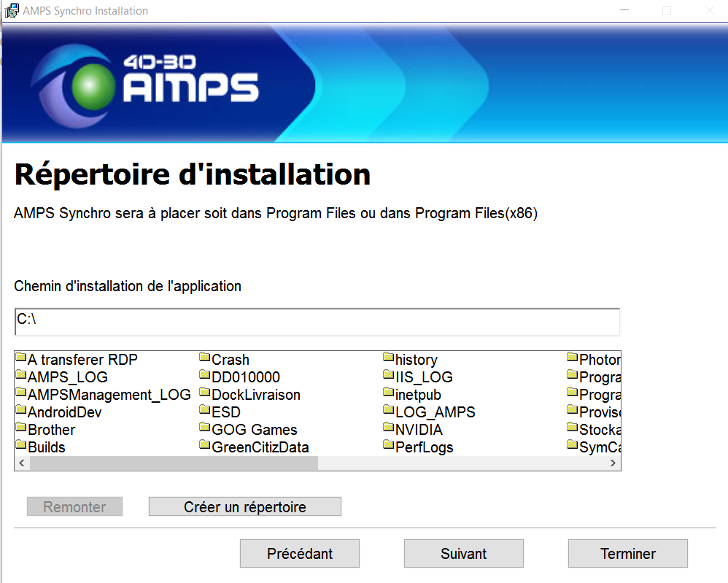728x583 pixels.
Task: Click the right arrow of folder list scrollbar
Action: [613, 463]
